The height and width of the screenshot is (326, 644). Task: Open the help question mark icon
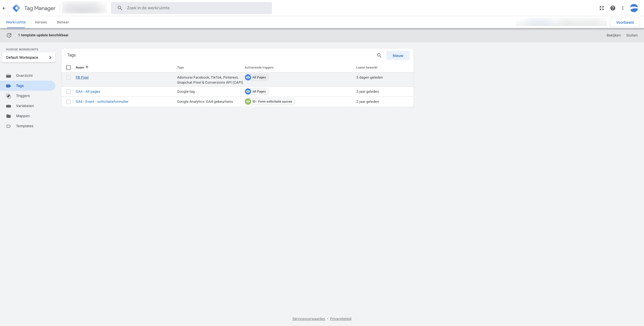tap(613, 8)
